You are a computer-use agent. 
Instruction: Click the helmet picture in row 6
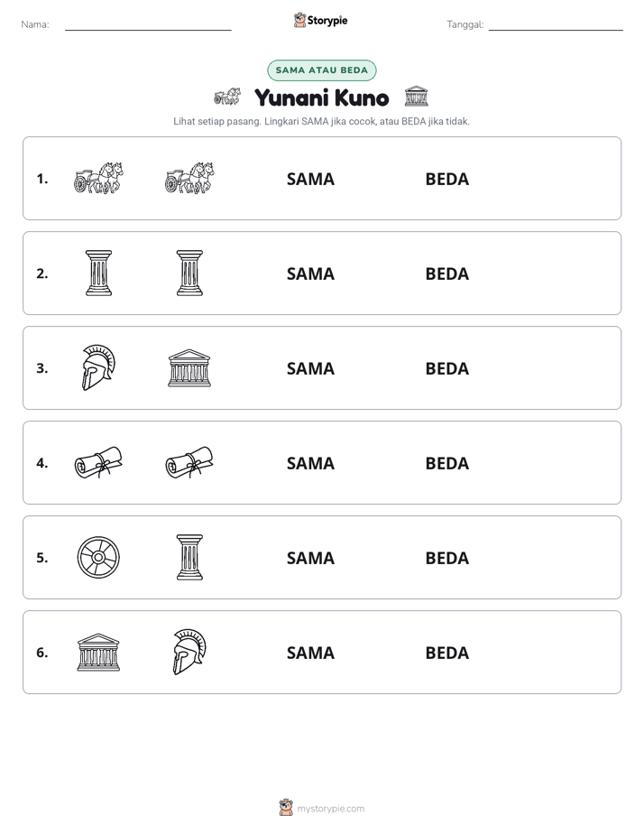[189, 652]
